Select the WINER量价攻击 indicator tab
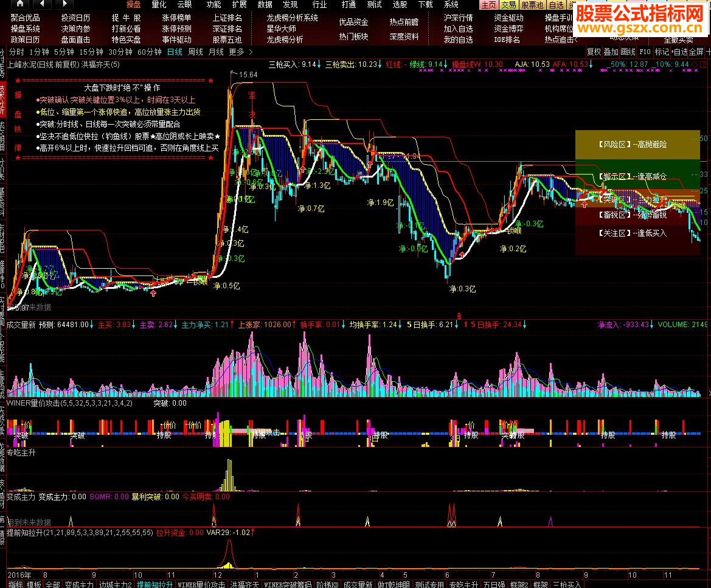Image resolution: width=711 pixels, height=588 pixels. (201, 584)
